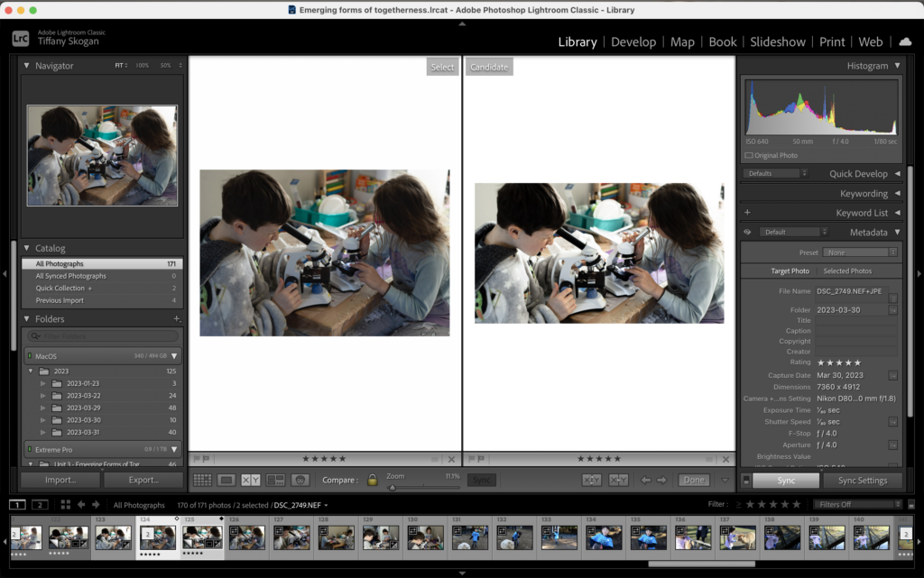The height and width of the screenshot is (578, 924).
Task: Expand the Keyword List panel
Action: point(898,213)
